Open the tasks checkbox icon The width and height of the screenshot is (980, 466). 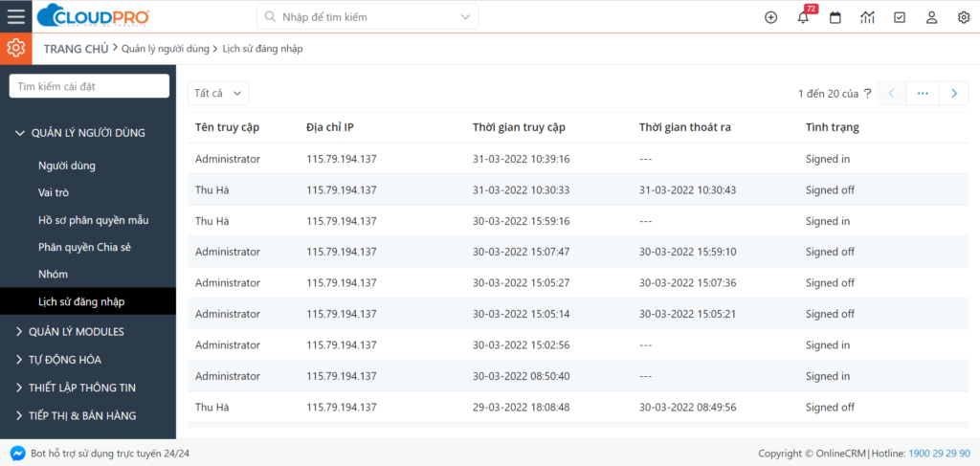[x=899, y=17]
